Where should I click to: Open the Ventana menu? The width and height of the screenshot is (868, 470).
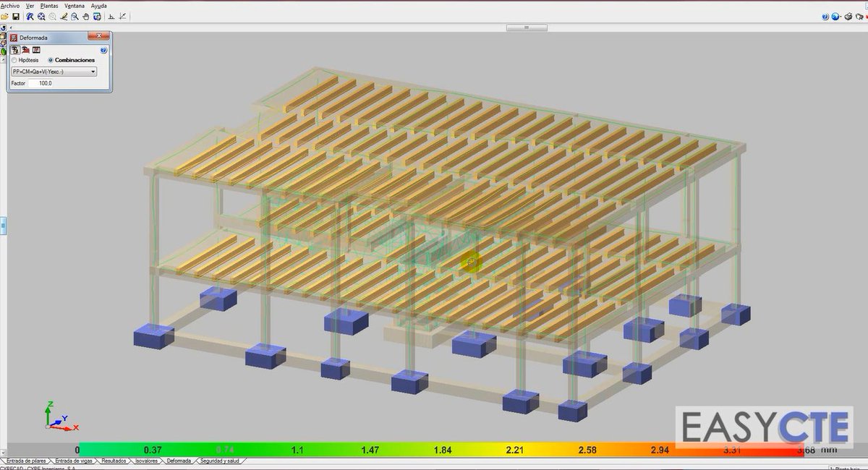[75, 6]
